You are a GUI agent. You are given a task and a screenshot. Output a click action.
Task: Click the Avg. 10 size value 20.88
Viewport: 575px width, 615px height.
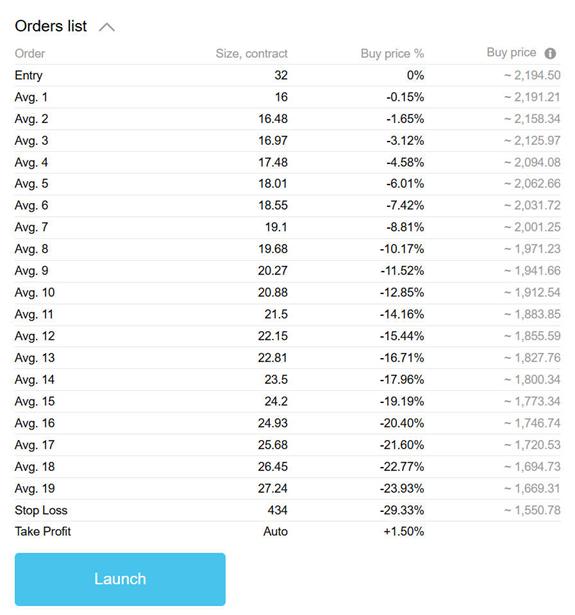coord(273,292)
